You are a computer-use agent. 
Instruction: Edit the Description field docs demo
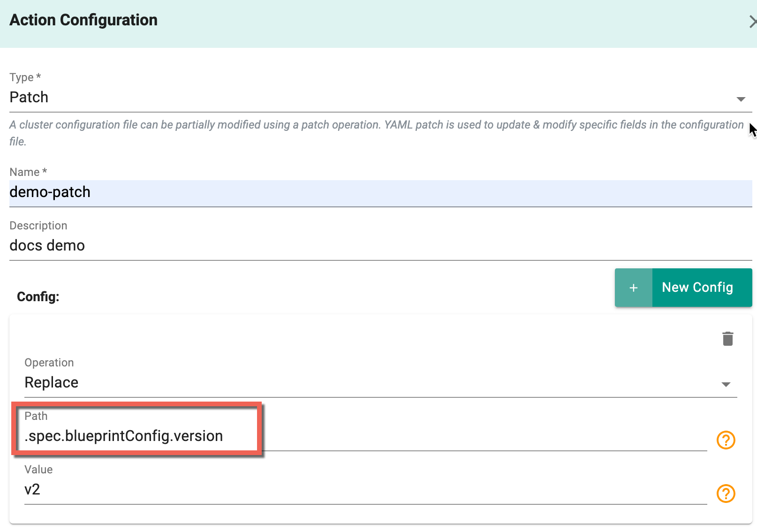point(380,246)
